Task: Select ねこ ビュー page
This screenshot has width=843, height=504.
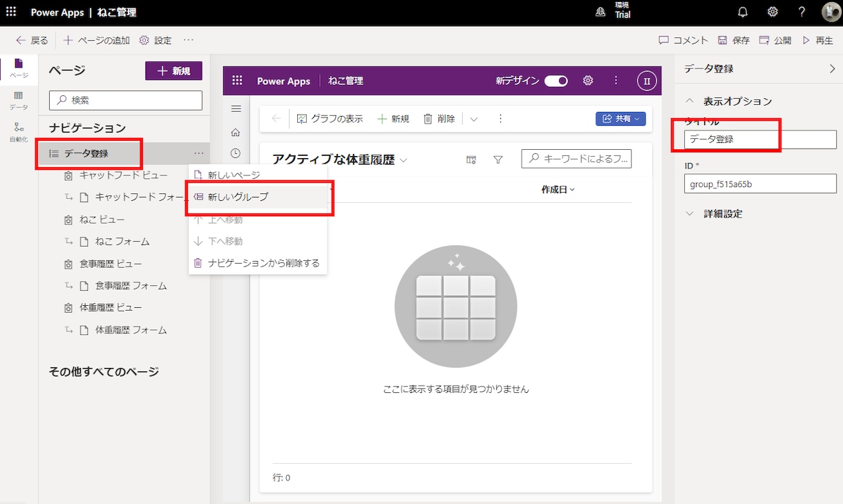Action: click(x=102, y=220)
